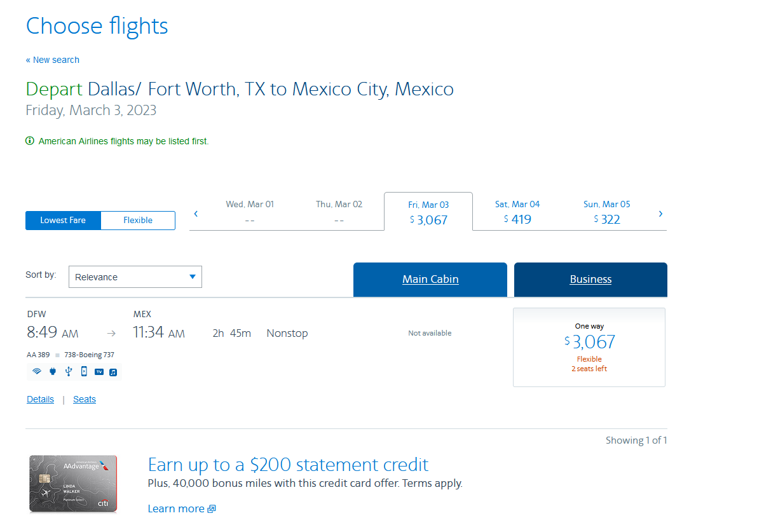The image size is (757, 532).
Task: Choose the $3,067 Business one-way fare
Action: [x=589, y=347]
